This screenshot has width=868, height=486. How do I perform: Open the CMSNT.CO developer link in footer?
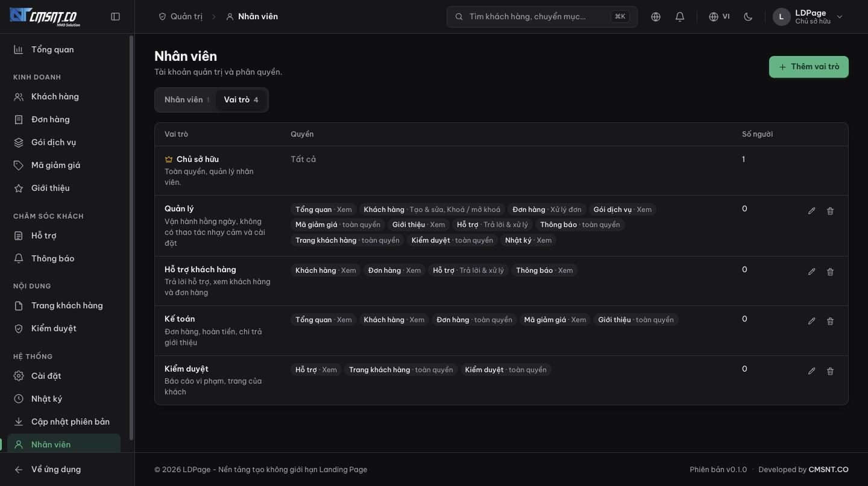tap(828, 470)
